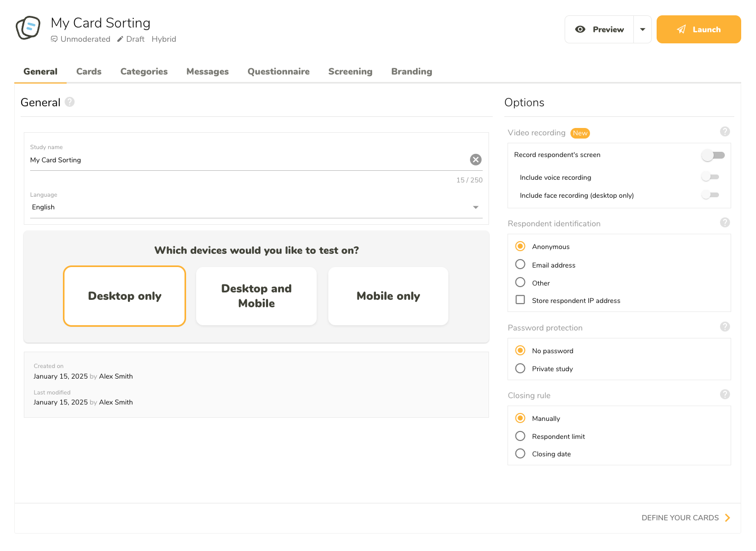Select Private study option
Viewport: 756px width, 551px height.
[x=520, y=369]
